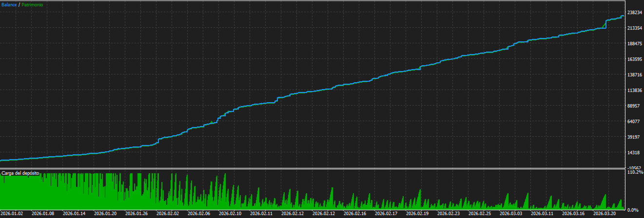The height and width of the screenshot is (218, 644).
Task: Click the 213354 axis value
Action: [x=634, y=28]
